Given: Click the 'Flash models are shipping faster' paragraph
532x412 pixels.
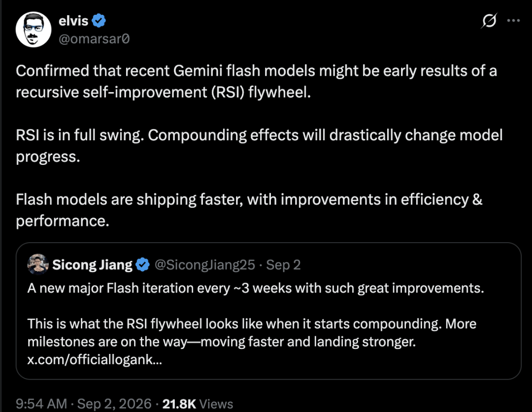Looking at the screenshot, I should tap(249, 210).
